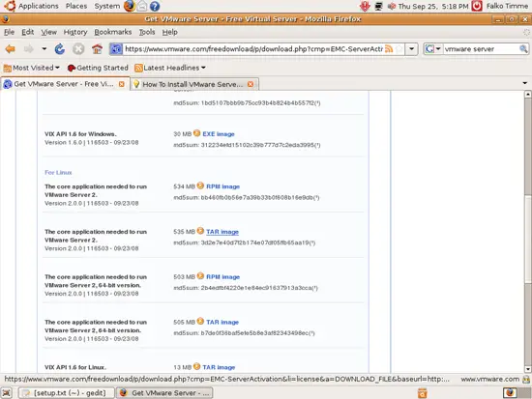Click the URL address field

coord(253,49)
